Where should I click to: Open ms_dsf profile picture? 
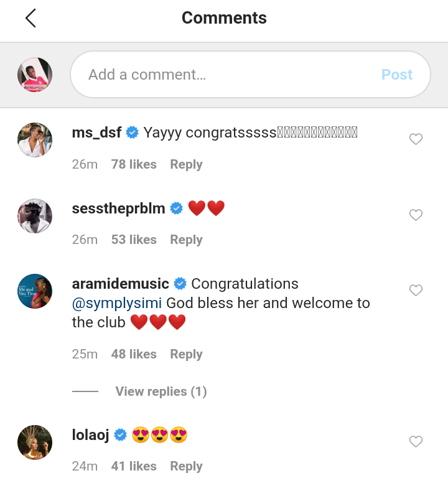(x=35, y=140)
